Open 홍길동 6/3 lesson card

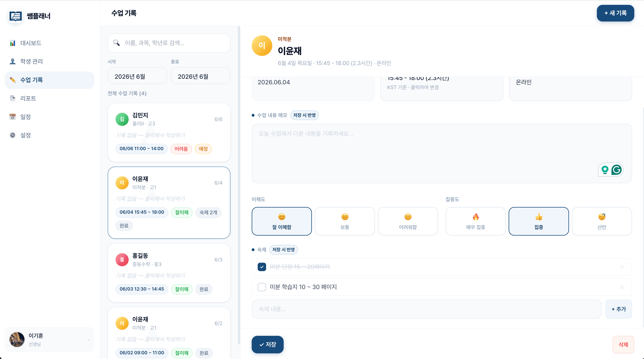(x=169, y=273)
